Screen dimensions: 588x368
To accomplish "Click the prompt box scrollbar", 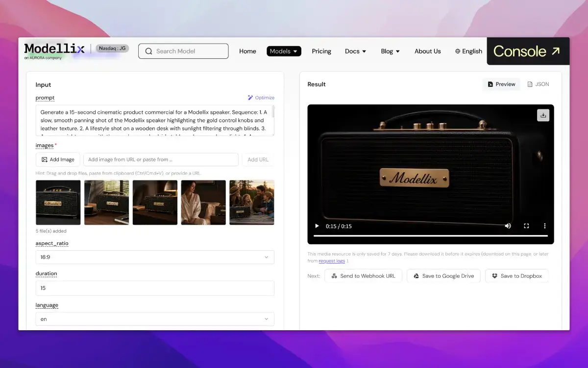I will 273,112.
